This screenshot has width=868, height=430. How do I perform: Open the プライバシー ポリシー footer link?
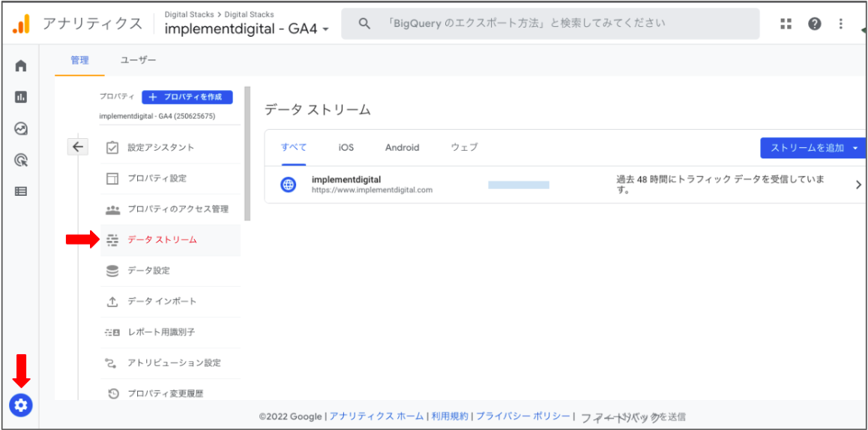coord(523,416)
